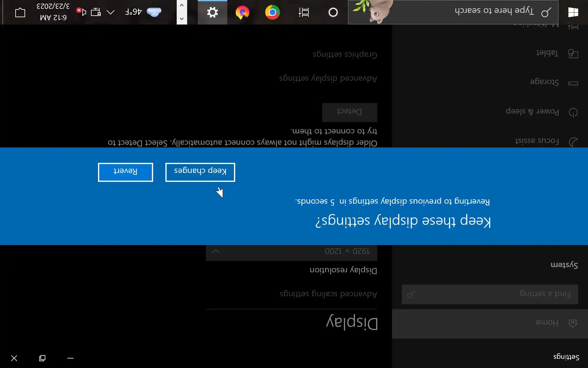Open the notification center icon
The image size is (588, 368).
coord(20,12)
